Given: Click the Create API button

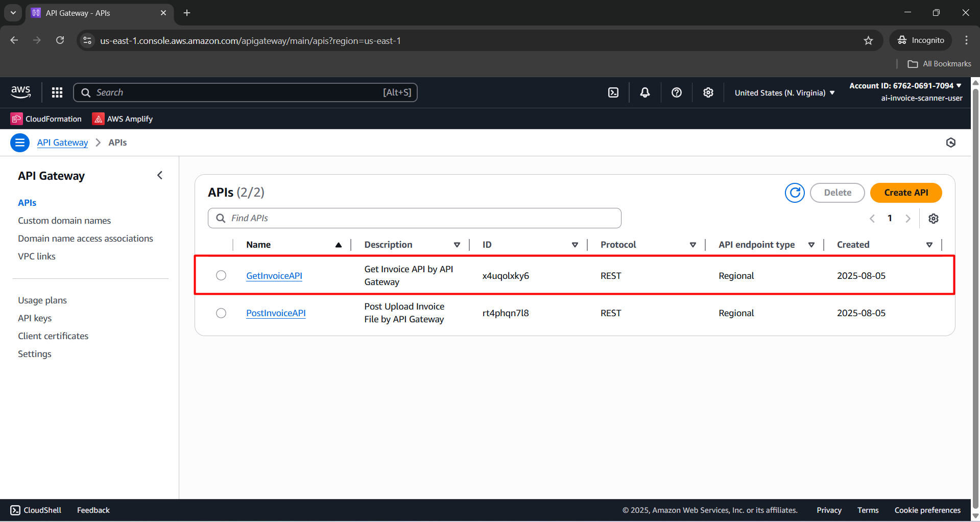Looking at the screenshot, I should [x=905, y=193].
